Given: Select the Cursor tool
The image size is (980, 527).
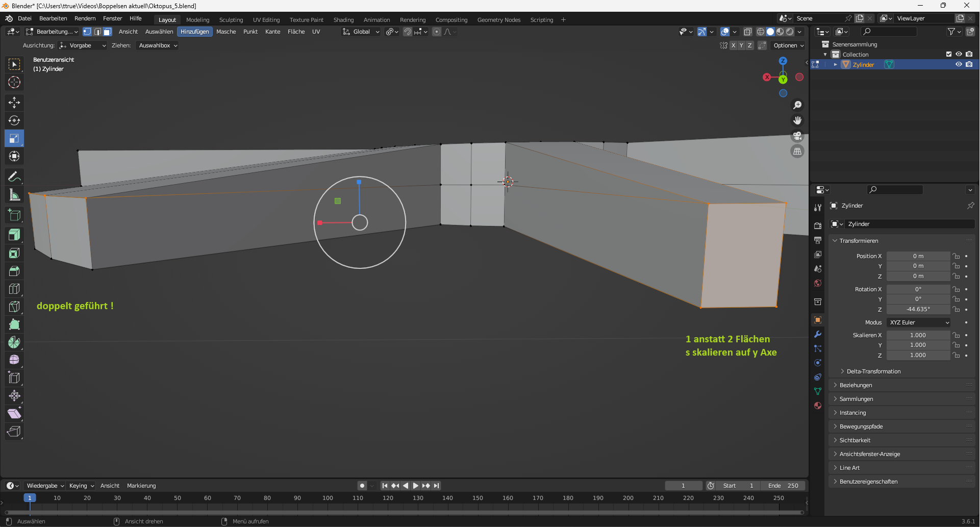Looking at the screenshot, I should (14, 82).
